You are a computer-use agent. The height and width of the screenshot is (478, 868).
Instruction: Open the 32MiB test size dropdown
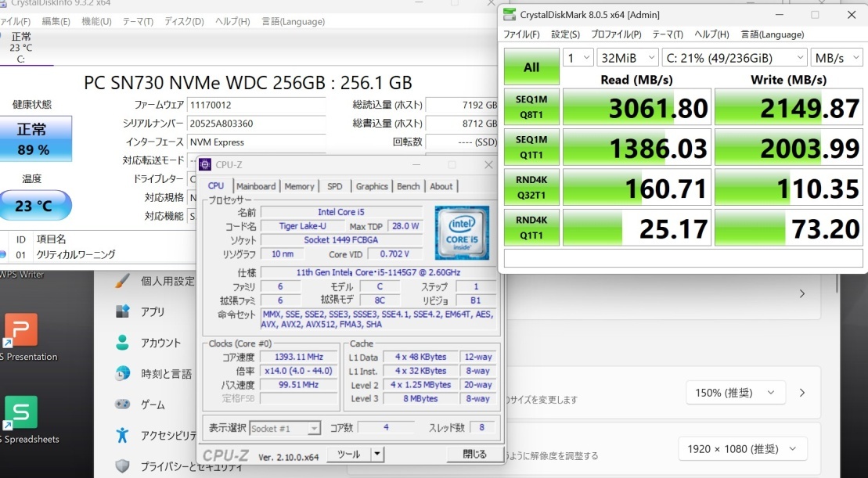click(627, 58)
